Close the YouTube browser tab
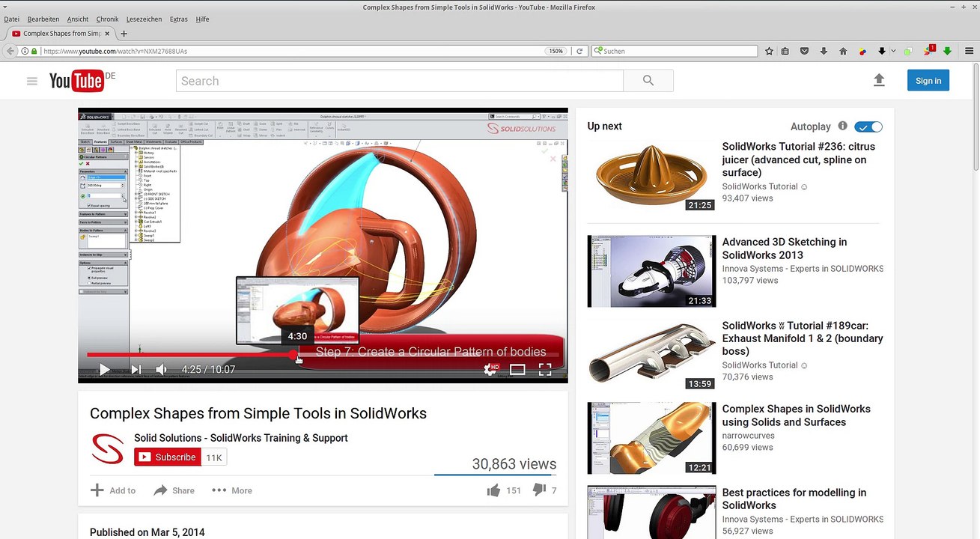This screenshot has height=539, width=980. [107, 34]
